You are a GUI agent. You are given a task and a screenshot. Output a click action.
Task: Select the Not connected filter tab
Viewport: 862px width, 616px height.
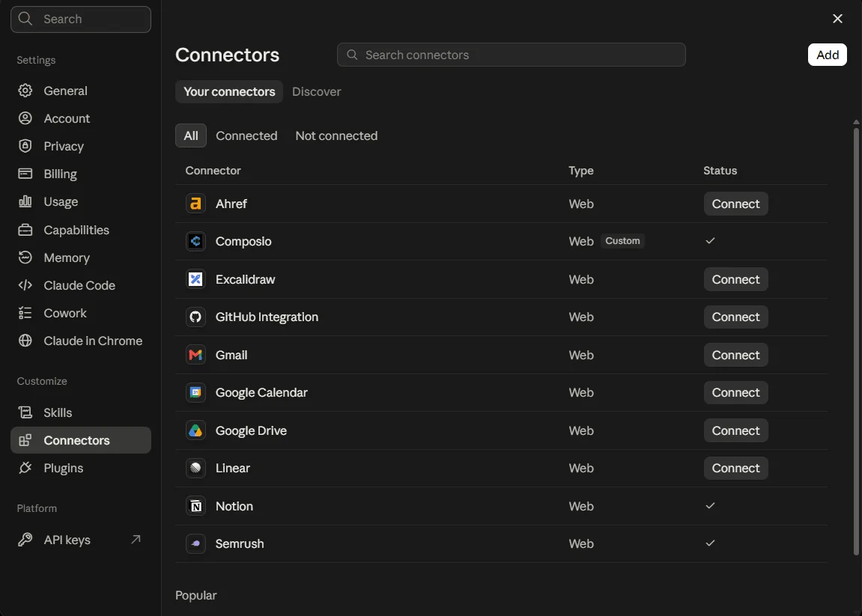click(x=336, y=135)
